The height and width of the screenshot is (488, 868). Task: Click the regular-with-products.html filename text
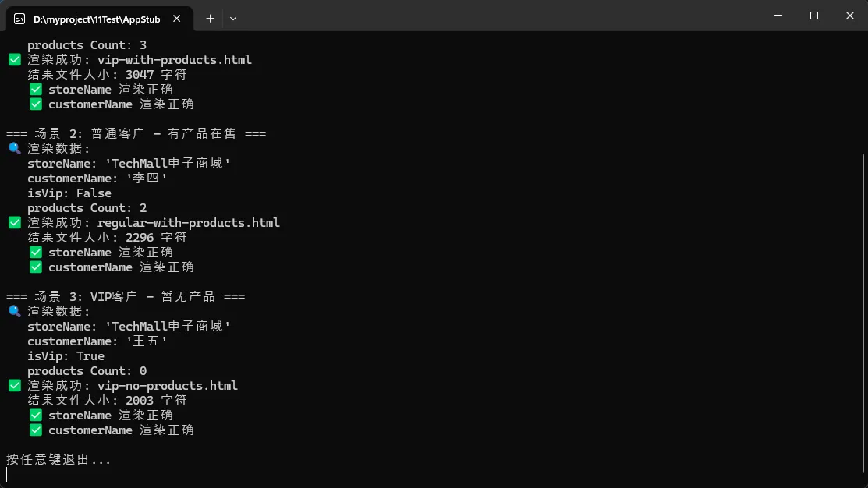click(x=188, y=223)
